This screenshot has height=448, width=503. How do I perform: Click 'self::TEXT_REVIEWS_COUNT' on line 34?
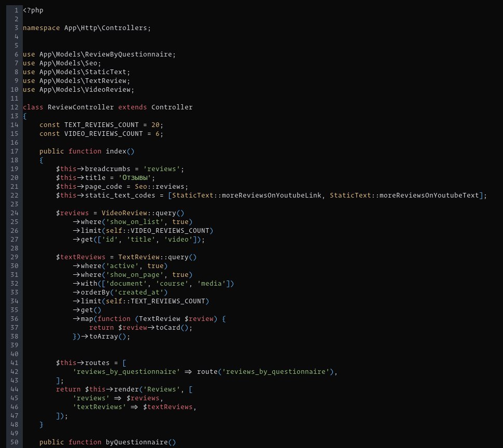[155, 301]
